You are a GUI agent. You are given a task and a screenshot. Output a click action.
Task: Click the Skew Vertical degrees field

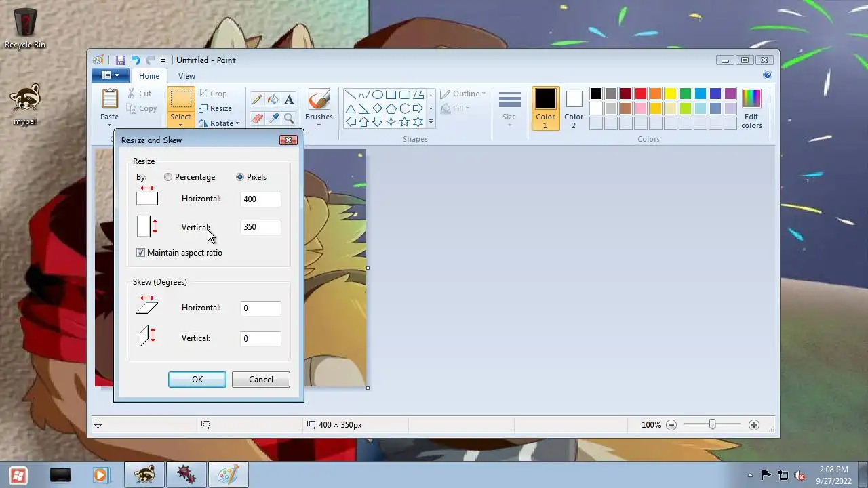coord(260,339)
